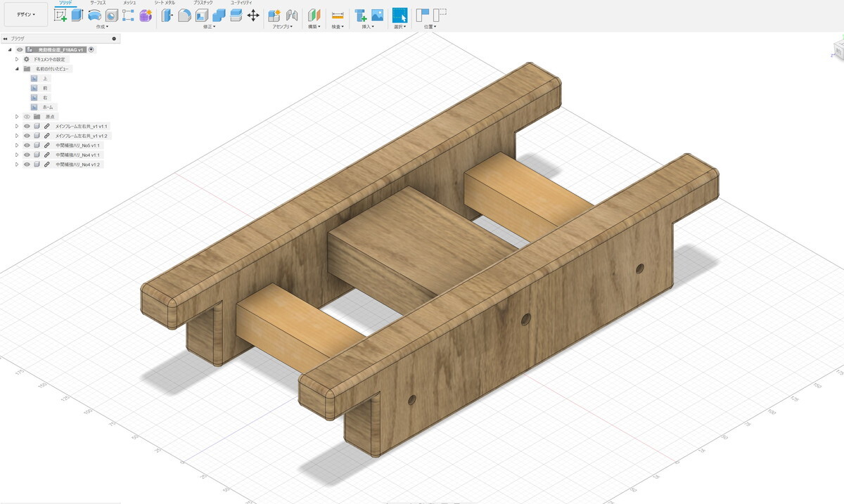The image size is (844, 504).
Task: Expand 中間補強ハリ_No4 v1:1 node
Action: coord(17,155)
